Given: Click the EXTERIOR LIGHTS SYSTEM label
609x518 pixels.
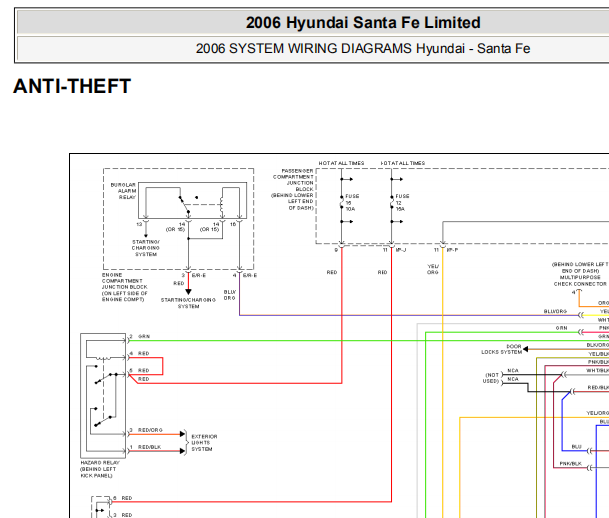Looking at the screenshot, I should [204, 443].
